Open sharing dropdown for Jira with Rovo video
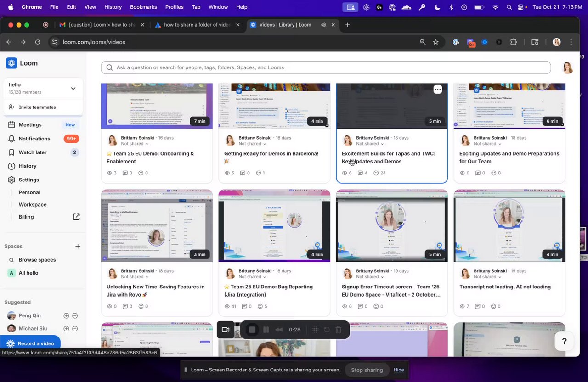Viewport: 588px width, 382px height. tap(135, 277)
